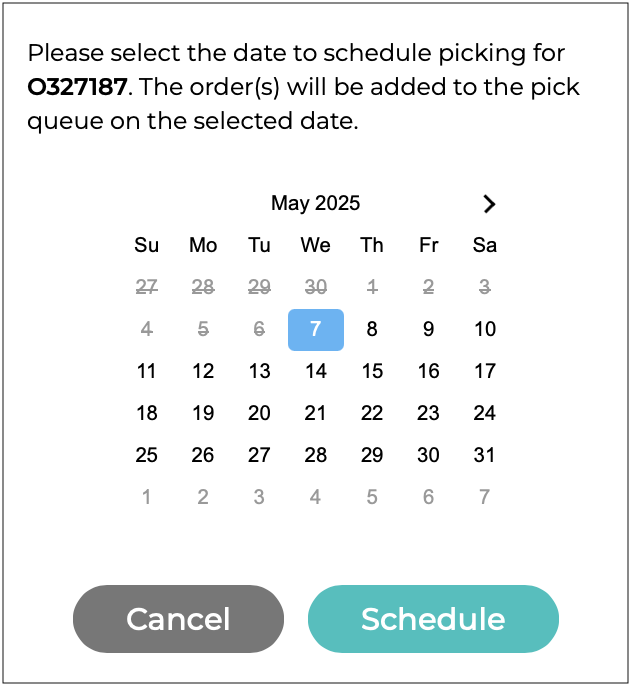Select Tuesday May 13
630x688 pixels.
click(259, 372)
